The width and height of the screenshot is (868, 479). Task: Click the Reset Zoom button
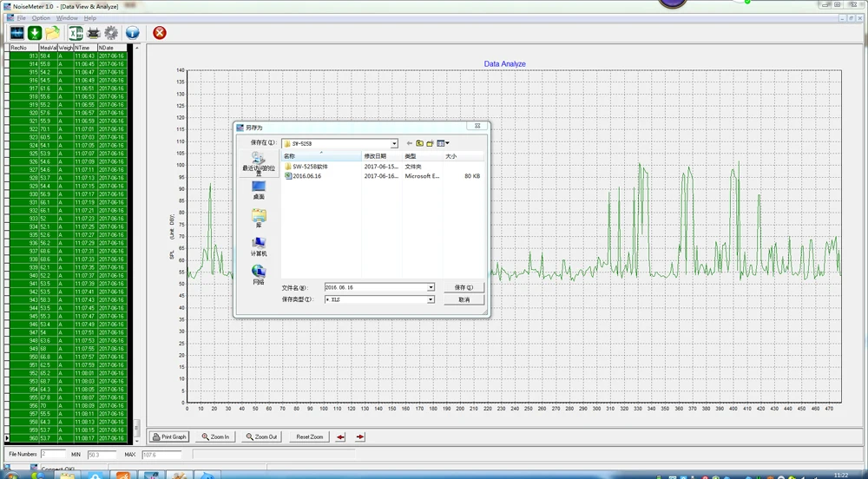pyautogui.click(x=310, y=437)
